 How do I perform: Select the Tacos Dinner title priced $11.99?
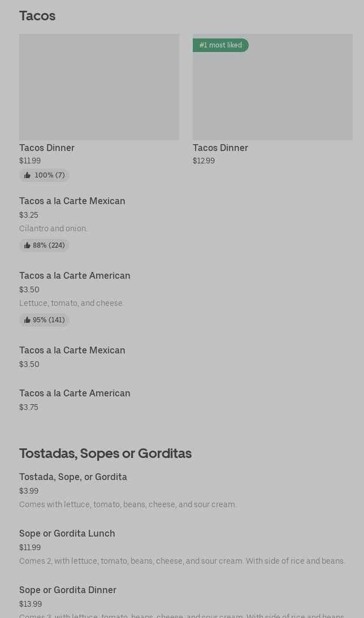(47, 148)
